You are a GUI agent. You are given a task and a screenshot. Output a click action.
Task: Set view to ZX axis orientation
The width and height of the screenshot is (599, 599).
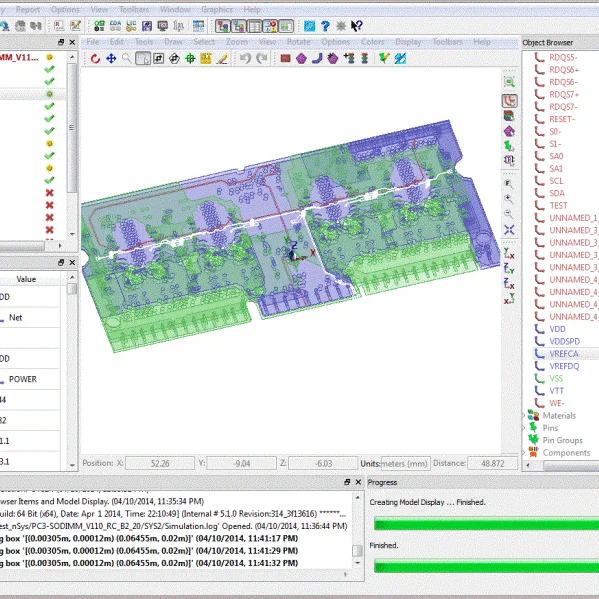tap(509, 284)
